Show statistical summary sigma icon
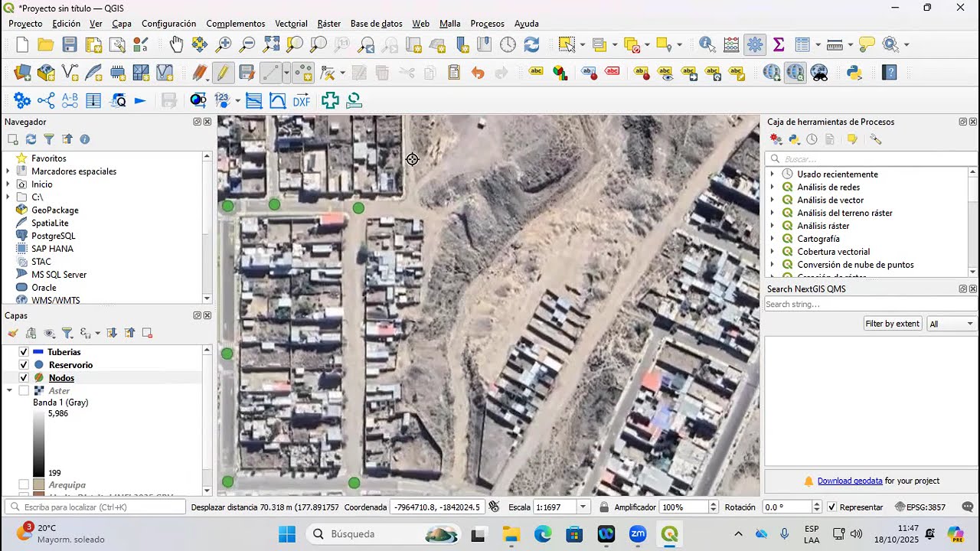 click(779, 44)
